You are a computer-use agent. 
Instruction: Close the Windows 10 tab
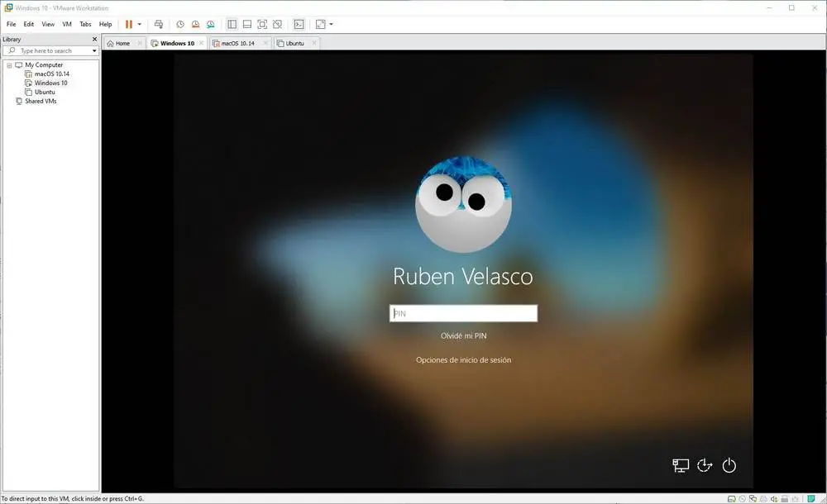[202, 43]
